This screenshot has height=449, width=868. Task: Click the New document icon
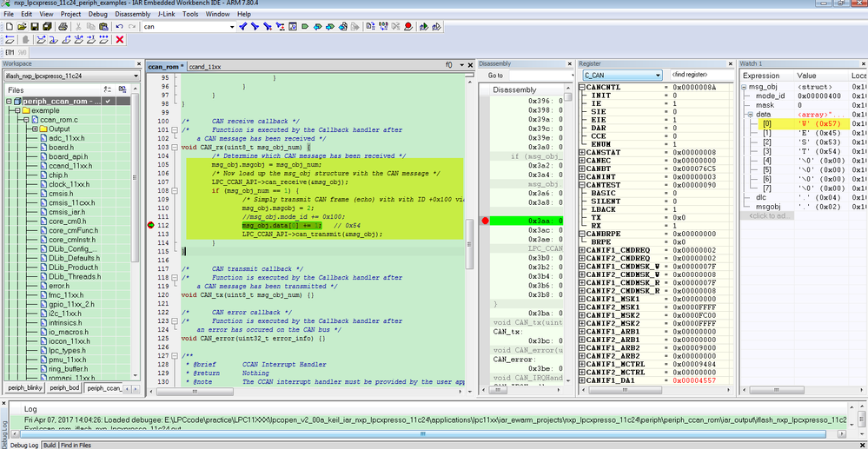[x=8, y=27]
